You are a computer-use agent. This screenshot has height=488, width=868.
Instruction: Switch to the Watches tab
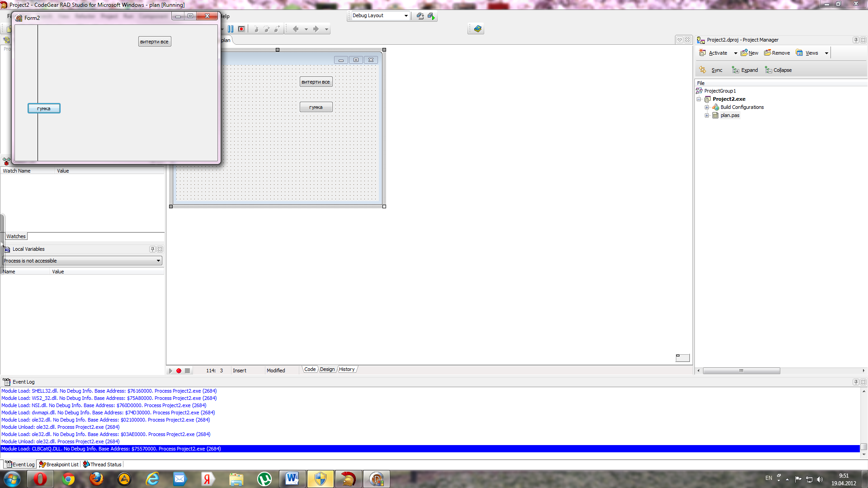(16, 236)
